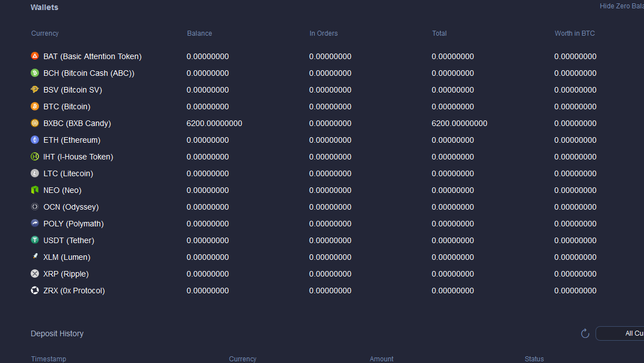Click BTC row Balance value

click(208, 107)
